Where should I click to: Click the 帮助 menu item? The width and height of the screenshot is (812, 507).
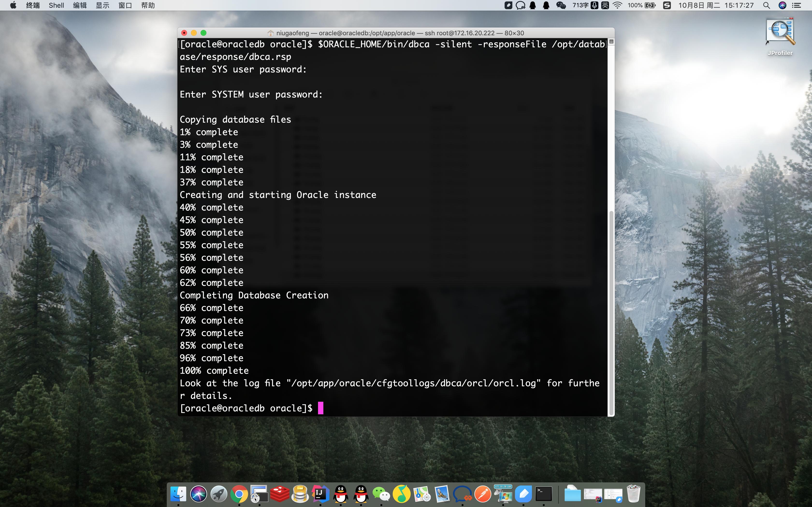(148, 5)
